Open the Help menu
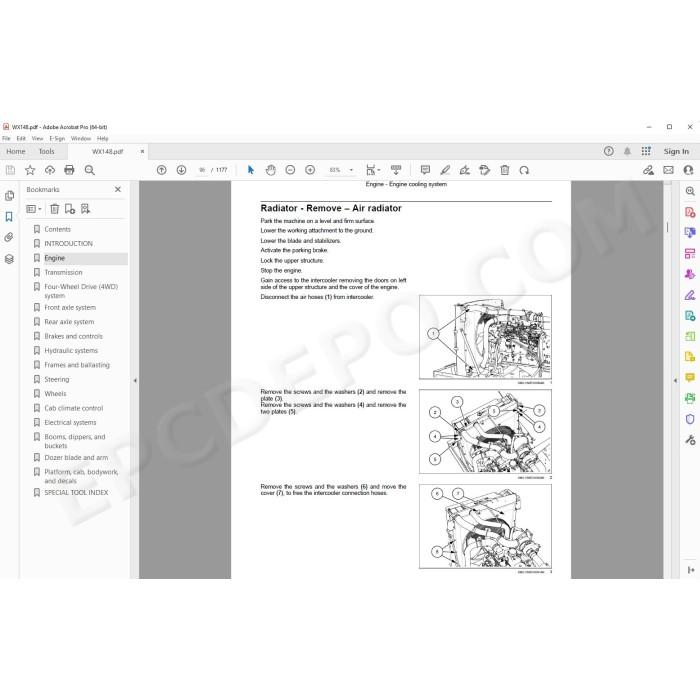Viewport: 700px width, 700px height. 103,138
